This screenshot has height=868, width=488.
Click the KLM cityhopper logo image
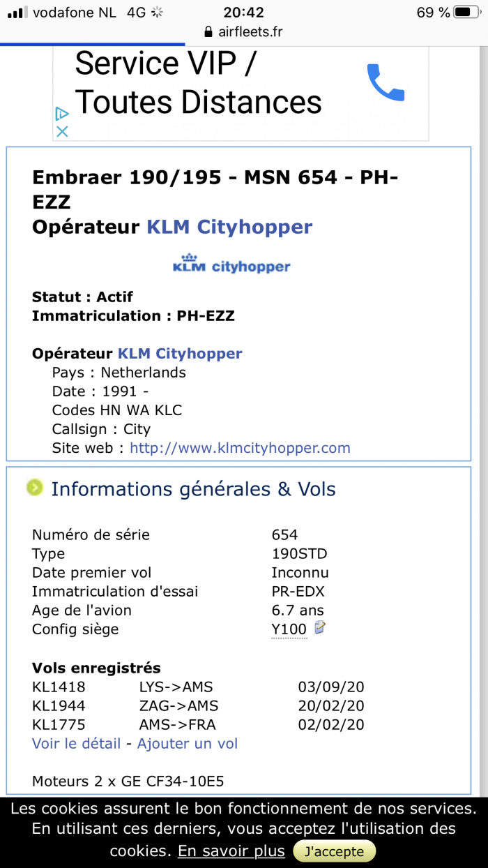231,265
